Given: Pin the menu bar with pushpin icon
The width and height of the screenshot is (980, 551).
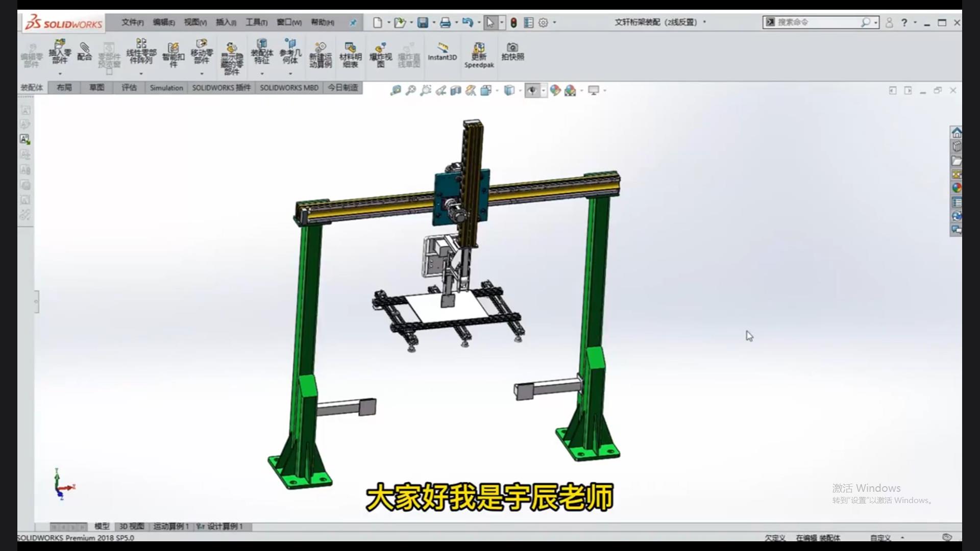Looking at the screenshot, I should click(x=353, y=22).
